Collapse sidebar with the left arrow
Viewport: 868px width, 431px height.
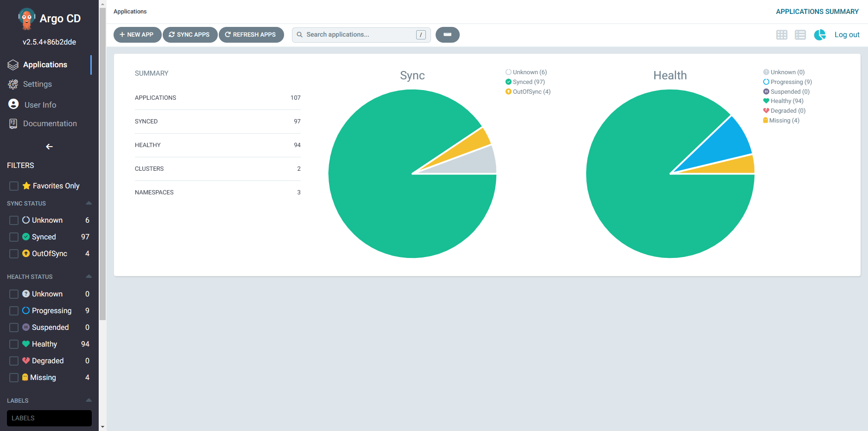49,147
